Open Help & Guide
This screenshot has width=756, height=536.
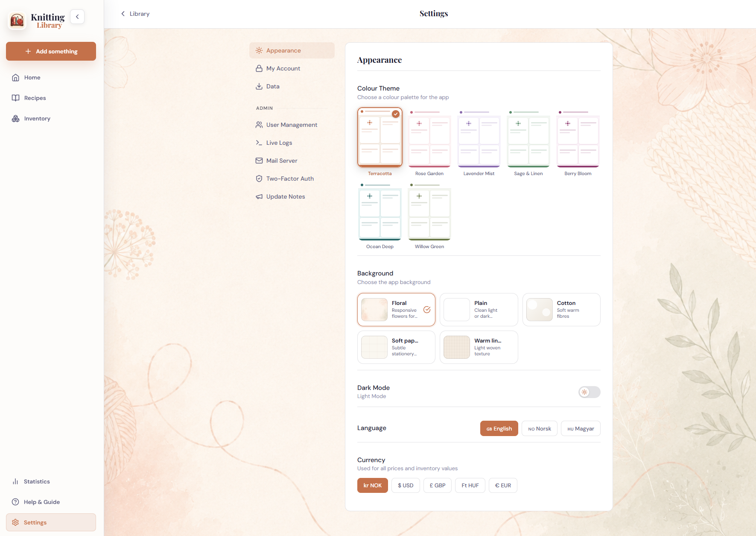[x=51, y=502]
